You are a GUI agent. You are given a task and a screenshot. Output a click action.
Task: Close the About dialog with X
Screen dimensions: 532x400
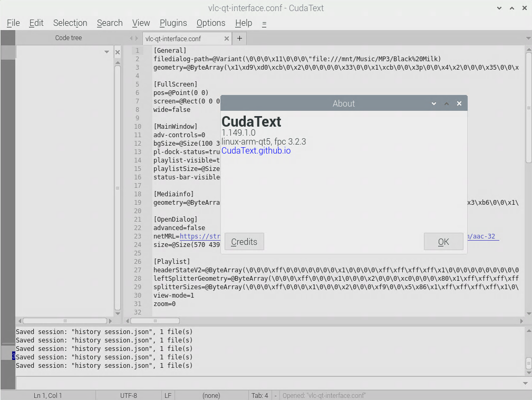pos(459,103)
